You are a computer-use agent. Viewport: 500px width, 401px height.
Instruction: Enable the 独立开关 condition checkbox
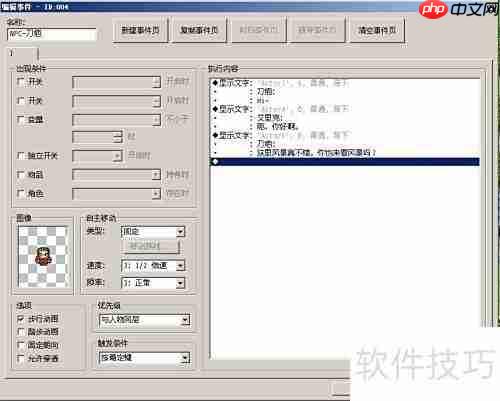pos(21,155)
